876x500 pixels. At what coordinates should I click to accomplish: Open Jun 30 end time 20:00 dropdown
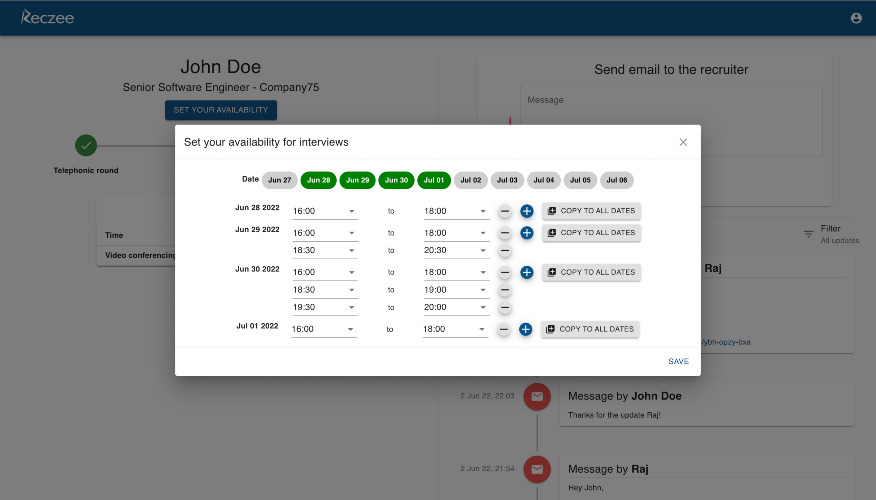pos(456,307)
